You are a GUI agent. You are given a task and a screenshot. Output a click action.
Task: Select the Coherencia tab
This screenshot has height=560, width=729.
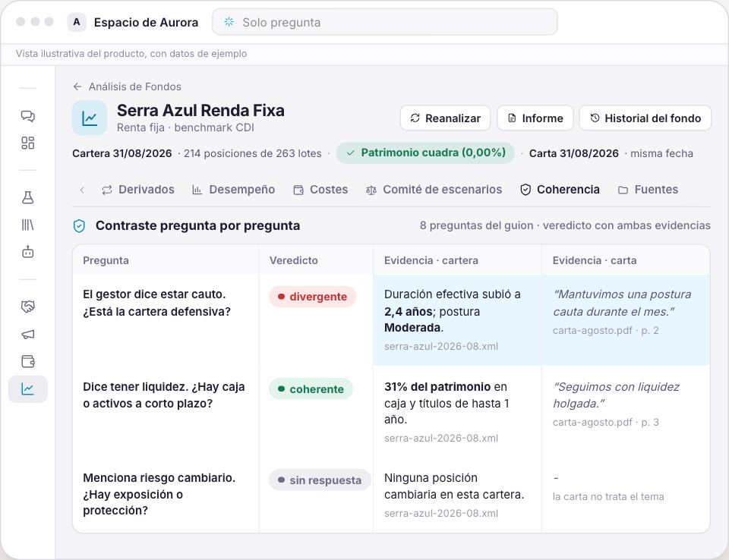click(560, 190)
